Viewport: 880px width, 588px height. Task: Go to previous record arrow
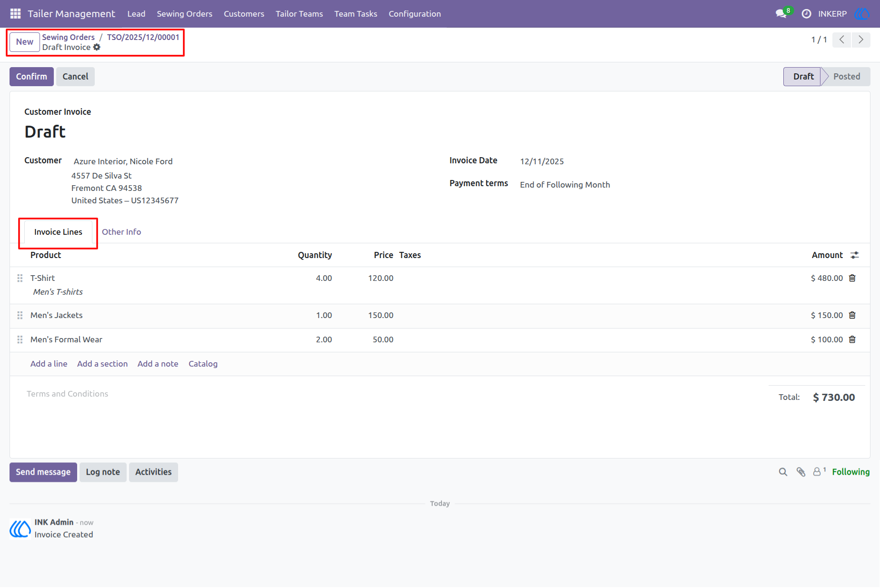[x=842, y=40]
